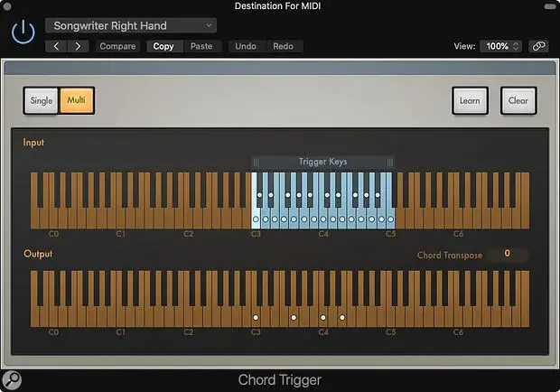Viewport: 560px width, 392px height.
Task: Enable Multi chord mode
Action: 78,101
